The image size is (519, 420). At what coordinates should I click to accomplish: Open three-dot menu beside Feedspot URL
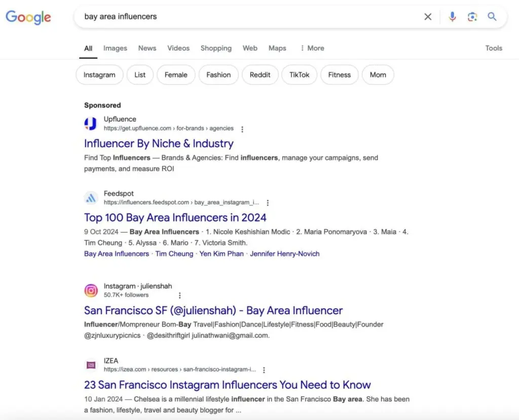(x=268, y=203)
